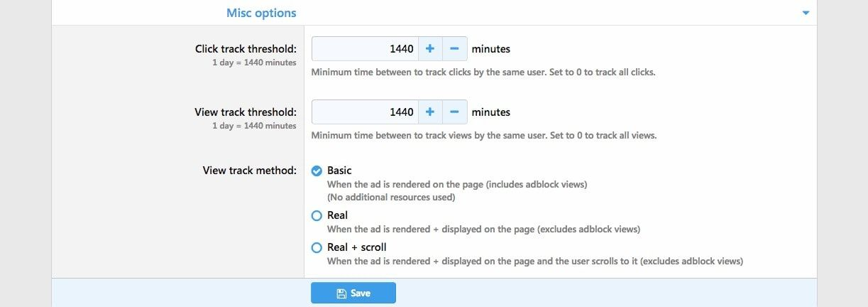The height and width of the screenshot is (307, 868).
Task: Click the View track method label
Action: 249,171
